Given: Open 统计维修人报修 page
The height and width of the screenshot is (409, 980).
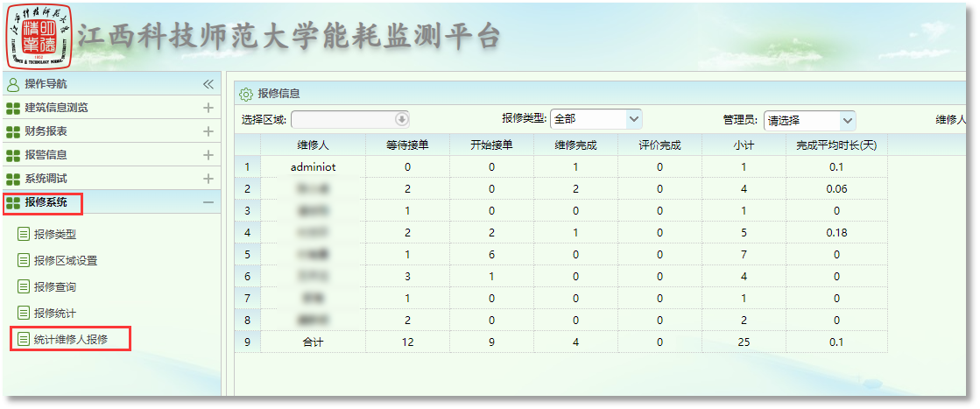Looking at the screenshot, I should pyautogui.click(x=70, y=339).
